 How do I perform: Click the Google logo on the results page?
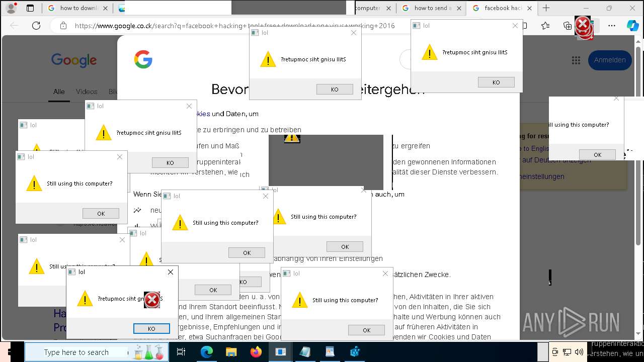coord(74,60)
